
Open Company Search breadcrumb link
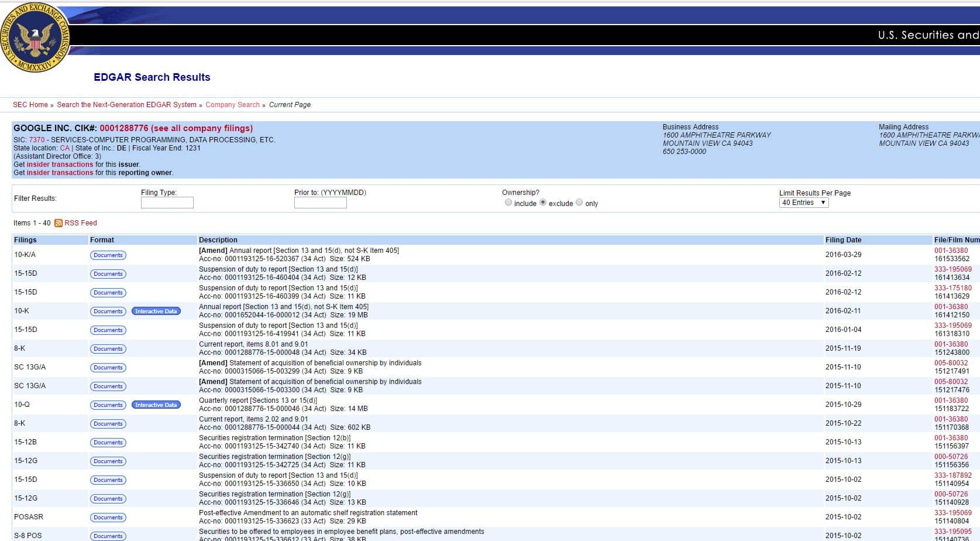tap(232, 105)
